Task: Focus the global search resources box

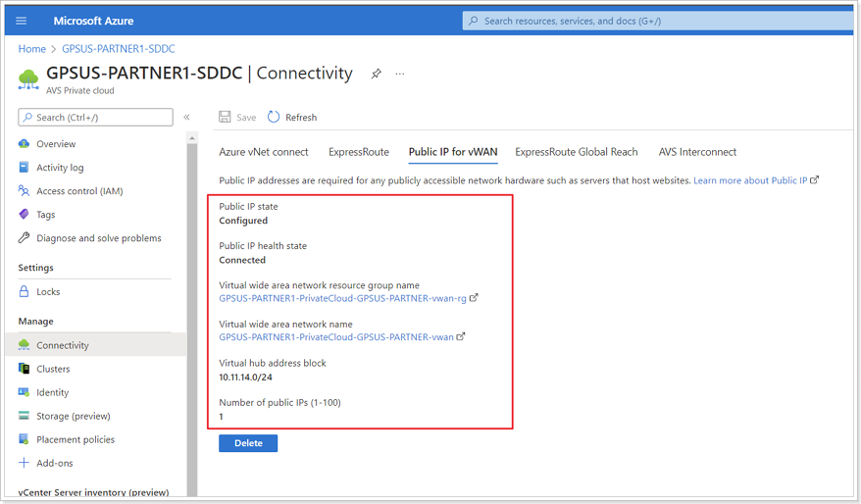Action: 658,21
